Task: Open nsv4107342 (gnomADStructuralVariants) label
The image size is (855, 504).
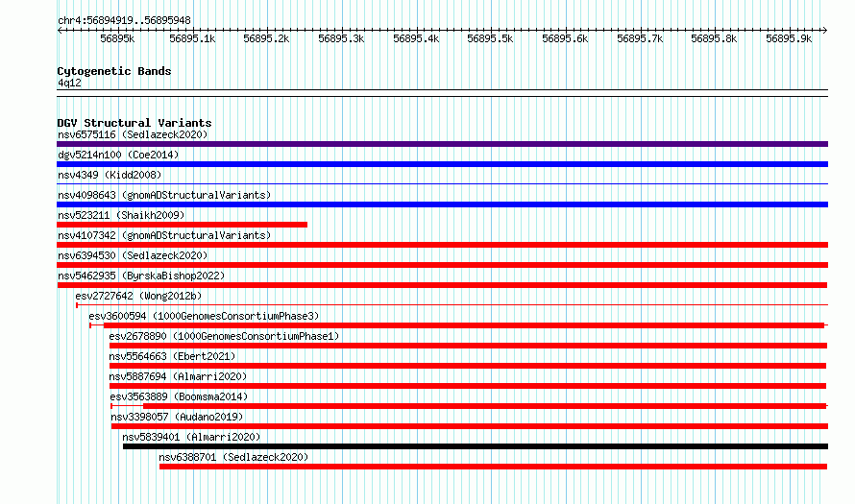Action: (x=164, y=235)
